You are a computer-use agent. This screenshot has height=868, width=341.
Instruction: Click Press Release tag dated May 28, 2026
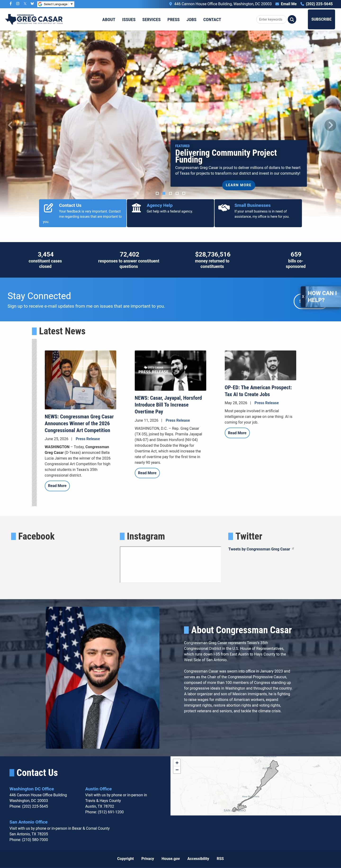(266, 403)
